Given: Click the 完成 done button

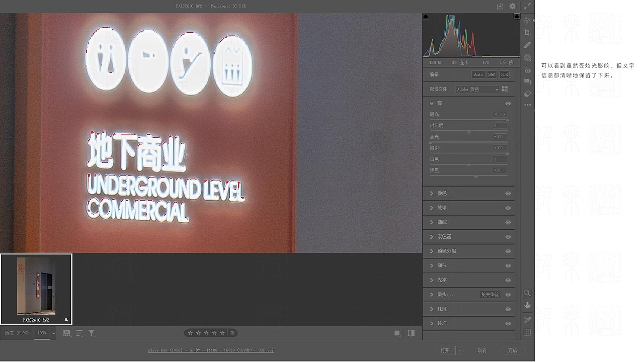Looking at the screenshot, I should (513, 350).
